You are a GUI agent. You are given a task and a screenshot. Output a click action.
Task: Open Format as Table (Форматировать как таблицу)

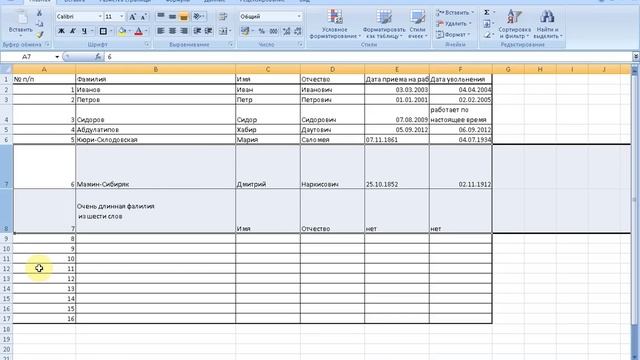384,24
